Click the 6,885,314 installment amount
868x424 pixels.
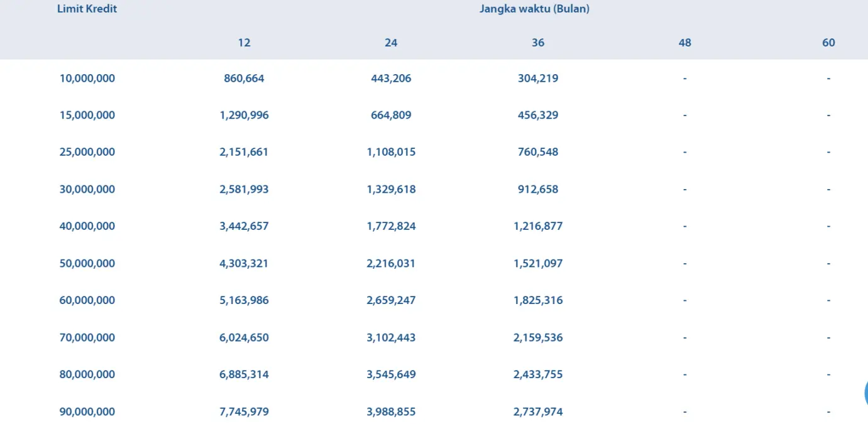point(244,374)
